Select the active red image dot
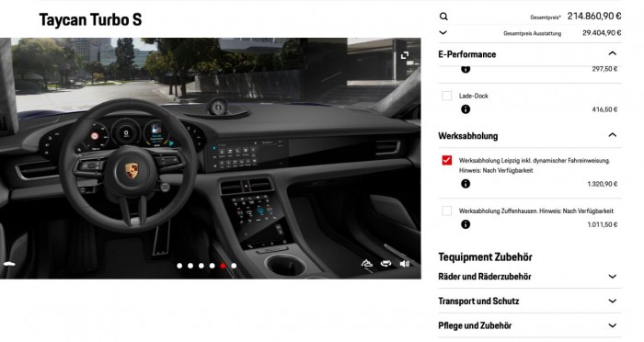 point(223,266)
